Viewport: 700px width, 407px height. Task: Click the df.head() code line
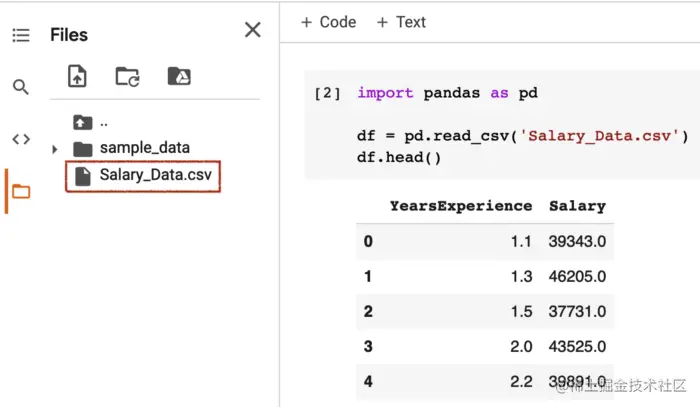pos(399,158)
